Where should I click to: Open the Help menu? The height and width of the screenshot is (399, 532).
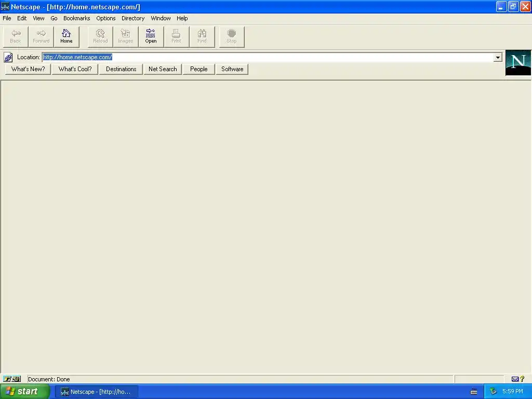(x=182, y=18)
